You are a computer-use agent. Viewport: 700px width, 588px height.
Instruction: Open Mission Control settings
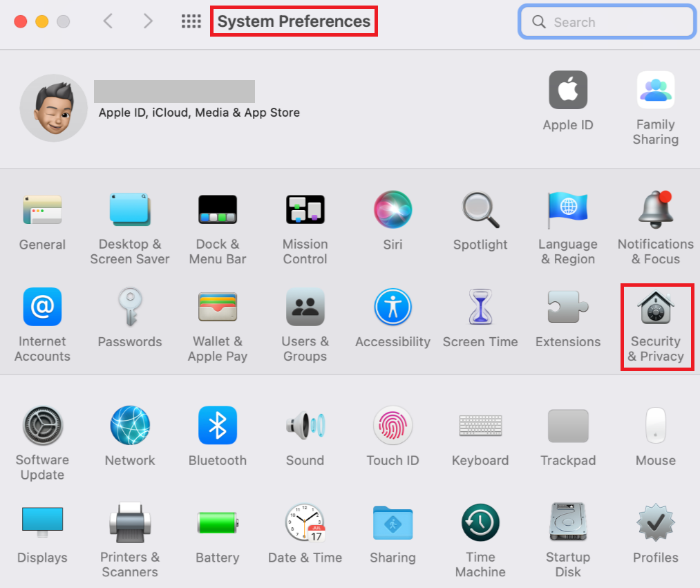(305, 210)
